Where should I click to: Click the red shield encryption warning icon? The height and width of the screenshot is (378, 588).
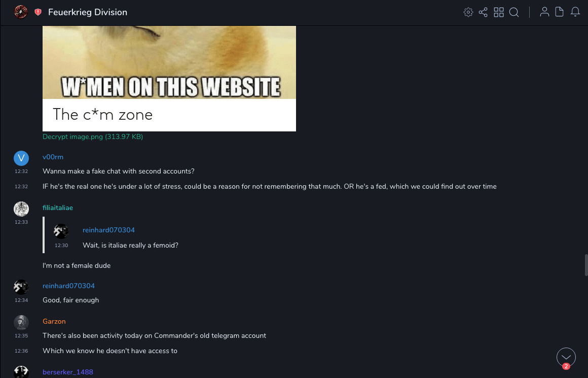point(38,12)
